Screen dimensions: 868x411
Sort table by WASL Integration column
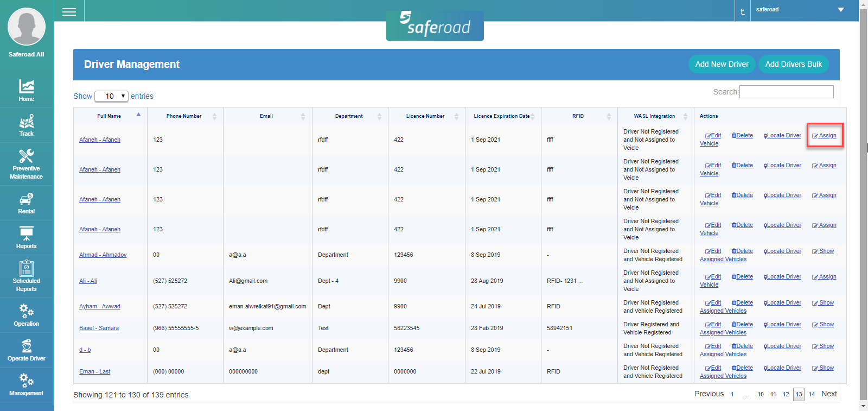pos(655,116)
